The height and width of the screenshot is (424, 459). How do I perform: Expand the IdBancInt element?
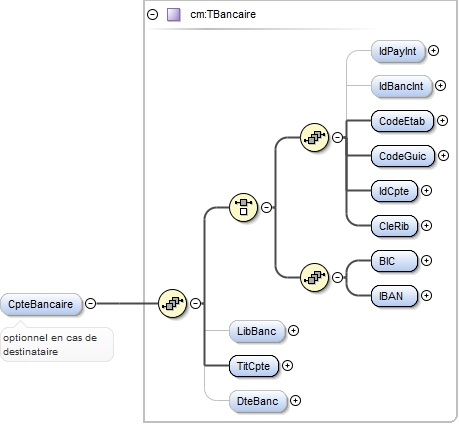[x=440, y=86]
